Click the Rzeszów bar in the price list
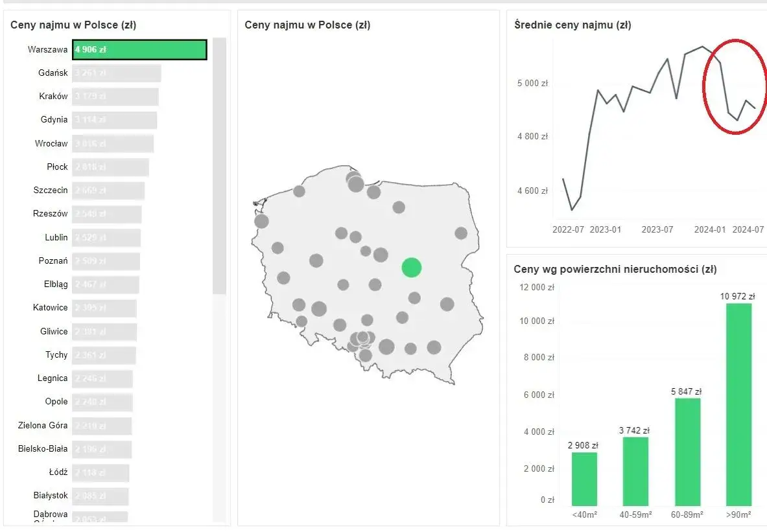The height and width of the screenshot is (532, 767). point(106,214)
